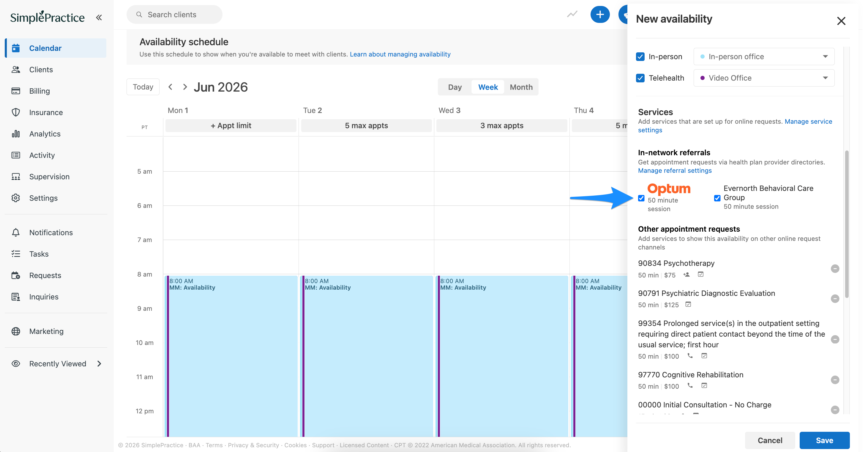Click the blue plus create button
This screenshot has height=452, width=868.
(600, 15)
